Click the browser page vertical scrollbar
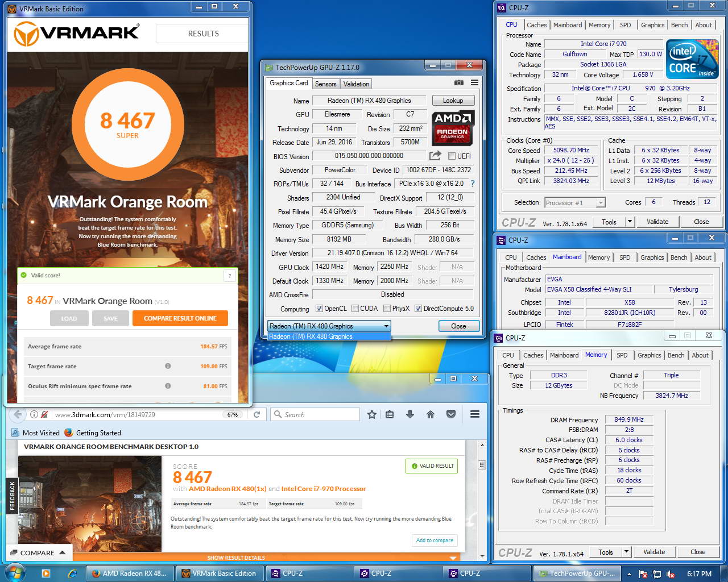The image size is (728, 582). click(x=482, y=500)
